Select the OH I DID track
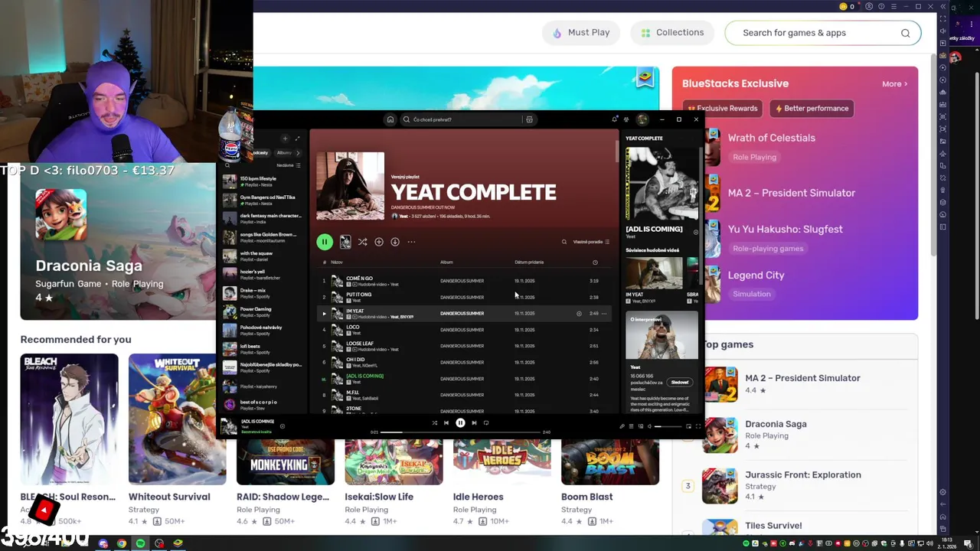This screenshot has height=551, width=980. (x=463, y=362)
